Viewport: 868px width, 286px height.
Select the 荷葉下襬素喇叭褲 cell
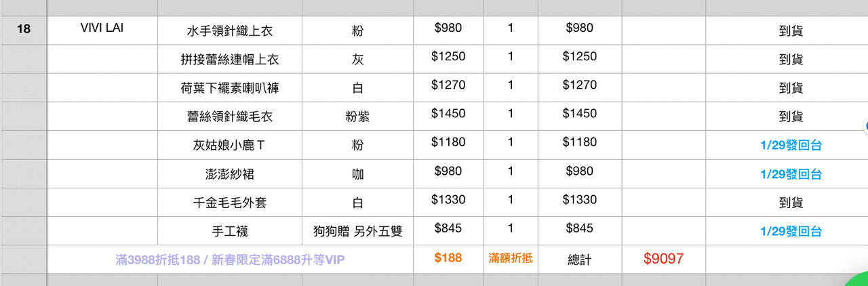coord(230,88)
